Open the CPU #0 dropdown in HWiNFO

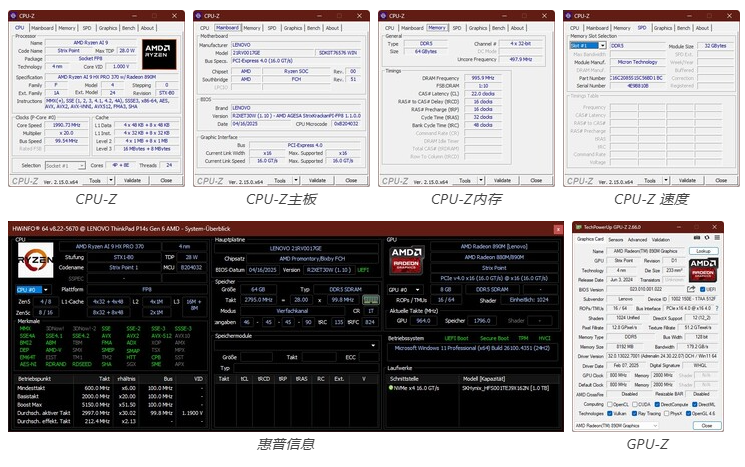pos(33,289)
